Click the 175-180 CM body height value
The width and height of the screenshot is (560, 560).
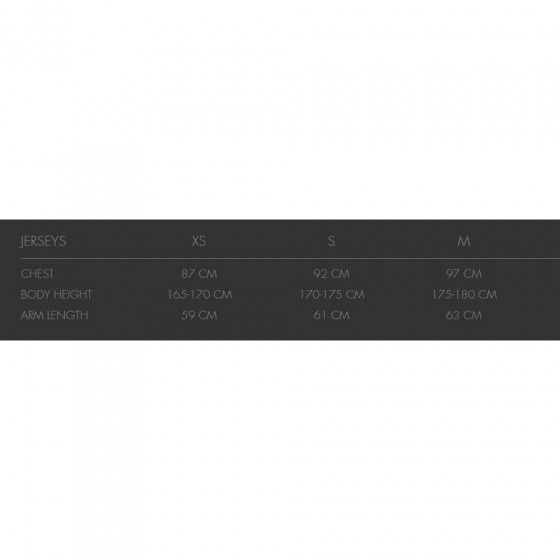pyautogui.click(x=464, y=295)
